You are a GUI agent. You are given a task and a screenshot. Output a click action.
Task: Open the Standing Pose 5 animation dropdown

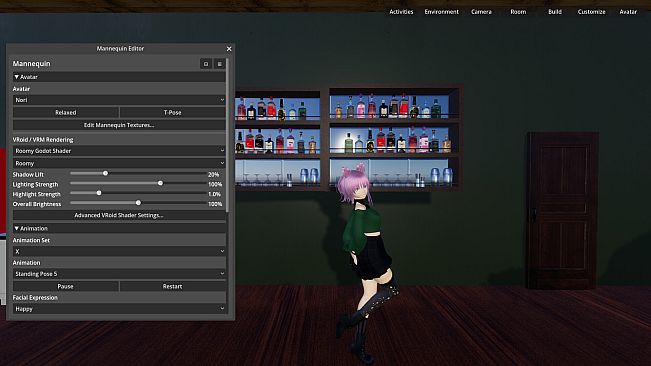[x=119, y=274]
